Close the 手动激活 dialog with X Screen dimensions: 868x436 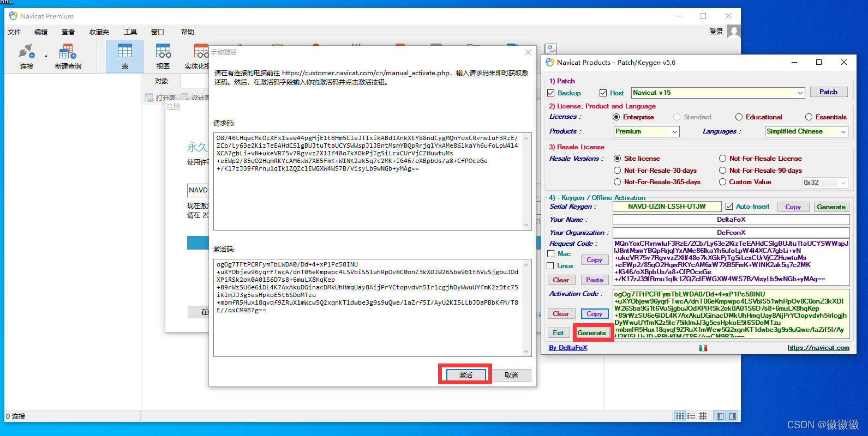[x=528, y=52]
